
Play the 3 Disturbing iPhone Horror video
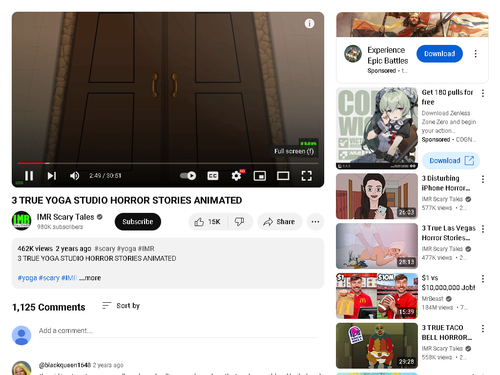click(x=377, y=196)
